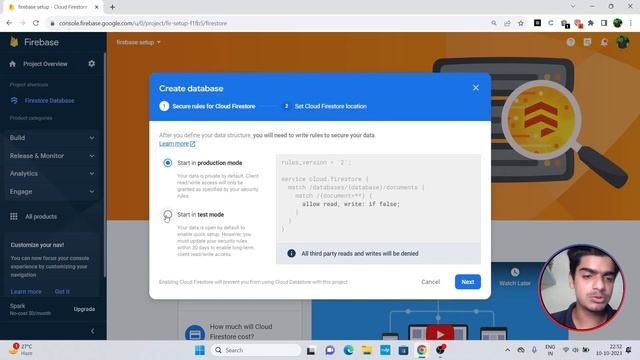This screenshot has width=640, height=360.
Task: Play the YouTube video thumbnail
Action: (440, 334)
